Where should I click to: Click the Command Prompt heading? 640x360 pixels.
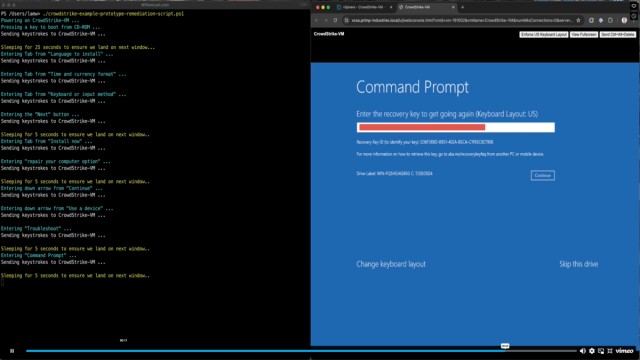click(x=412, y=87)
